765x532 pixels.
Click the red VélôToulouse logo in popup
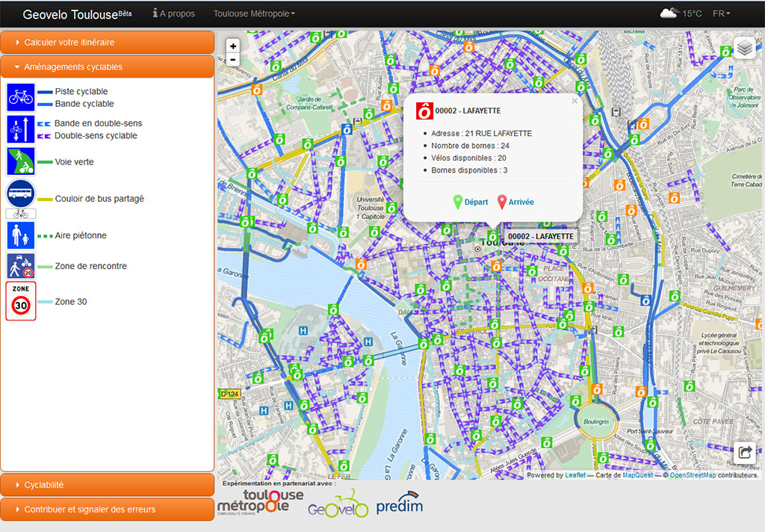click(424, 111)
